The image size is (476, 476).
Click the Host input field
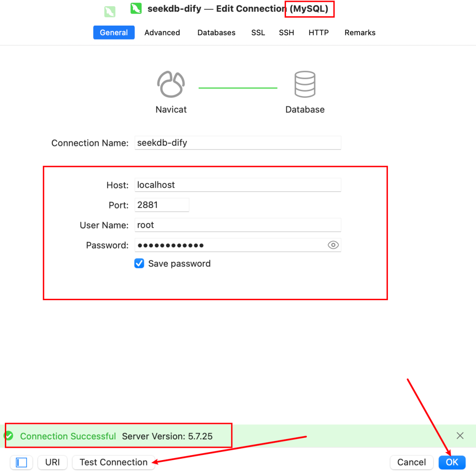(x=238, y=185)
